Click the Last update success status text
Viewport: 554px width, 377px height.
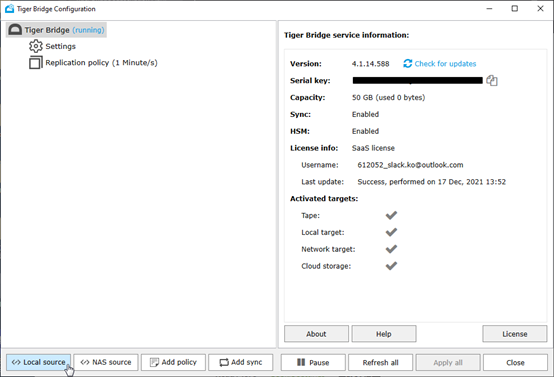432,182
